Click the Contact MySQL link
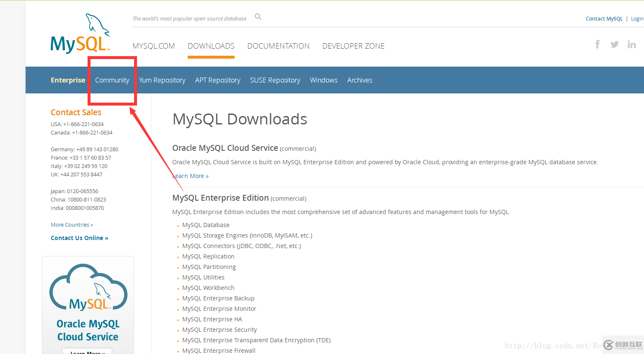The height and width of the screenshot is (354, 644). pos(604,19)
